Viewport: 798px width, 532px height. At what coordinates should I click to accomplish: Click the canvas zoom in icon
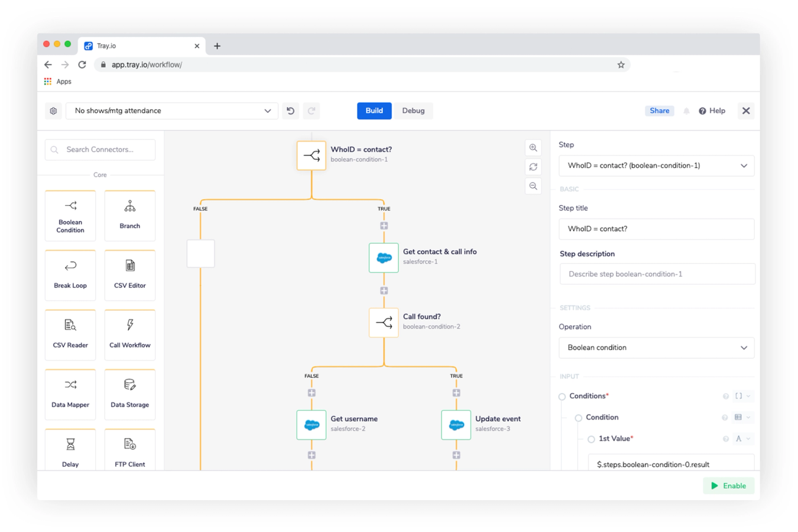point(533,148)
